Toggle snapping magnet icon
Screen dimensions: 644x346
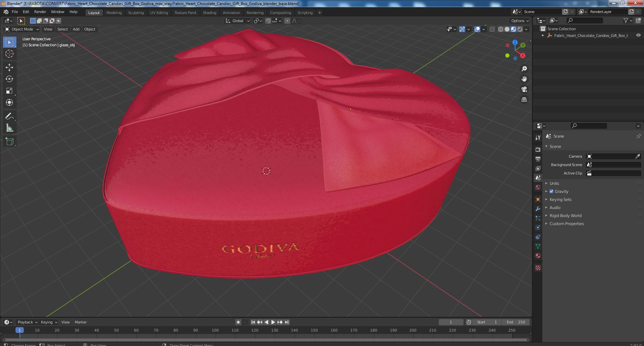point(268,21)
